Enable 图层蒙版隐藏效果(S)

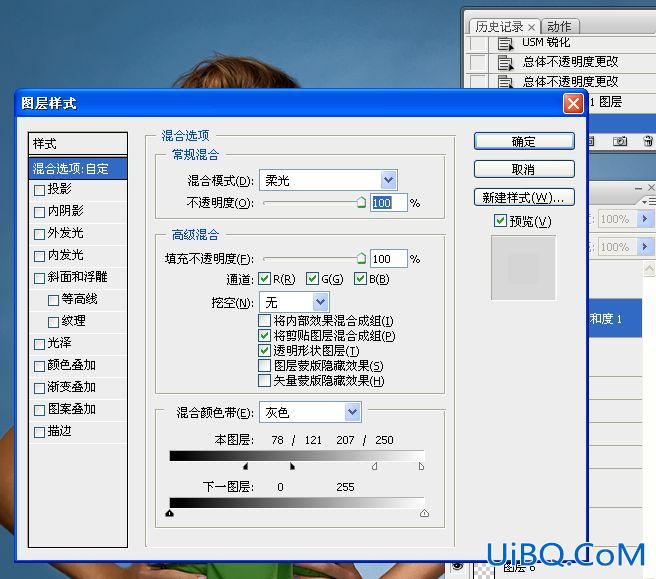pos(264,365)
